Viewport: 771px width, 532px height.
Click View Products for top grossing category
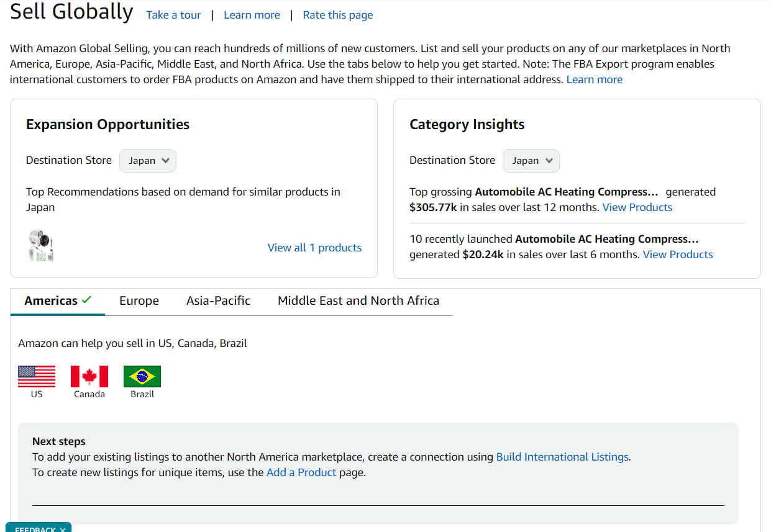pyautogui.click(x=637, y=207)
